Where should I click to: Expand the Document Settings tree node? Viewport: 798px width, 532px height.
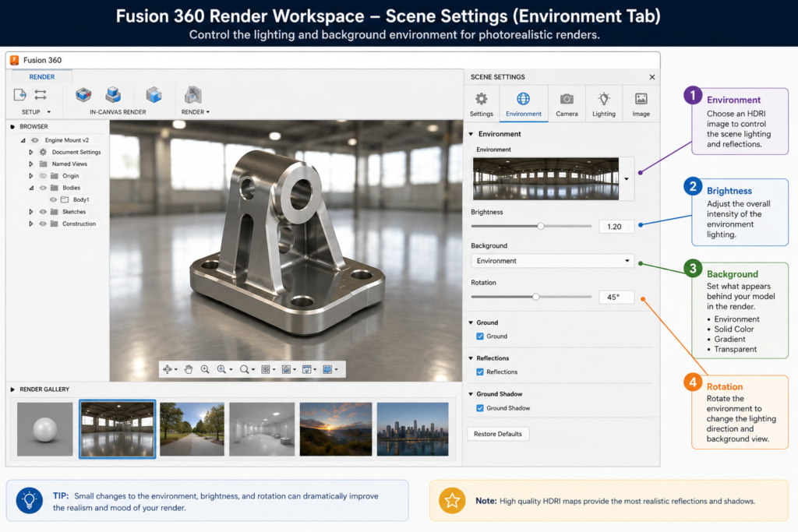pyautogui.click(x=30, y=152)
